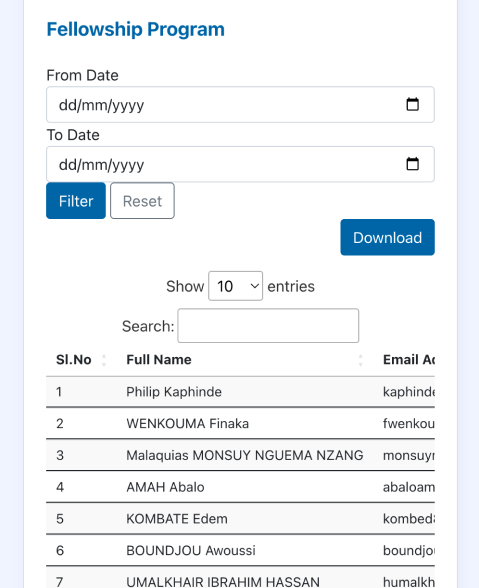Click the Email Address column header
The height and width of the screenshot is (588, 479).
point(408,360)
